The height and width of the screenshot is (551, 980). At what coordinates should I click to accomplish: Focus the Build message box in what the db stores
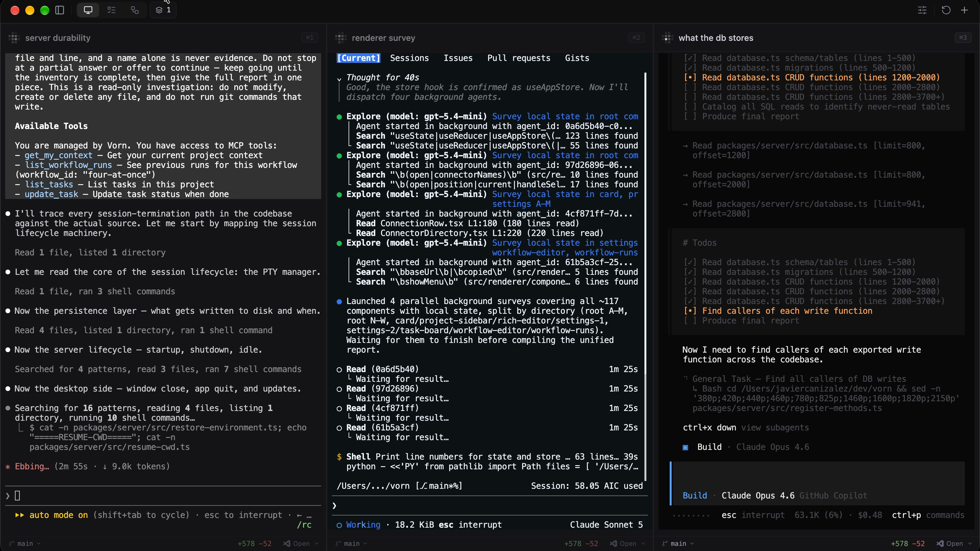click(x=818, y=483)
